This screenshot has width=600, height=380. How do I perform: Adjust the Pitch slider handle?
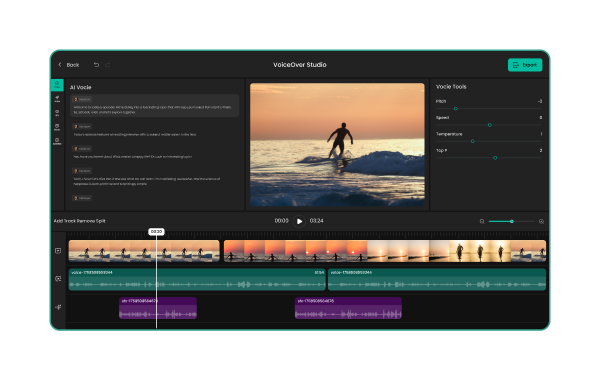(x=456, y=109)
